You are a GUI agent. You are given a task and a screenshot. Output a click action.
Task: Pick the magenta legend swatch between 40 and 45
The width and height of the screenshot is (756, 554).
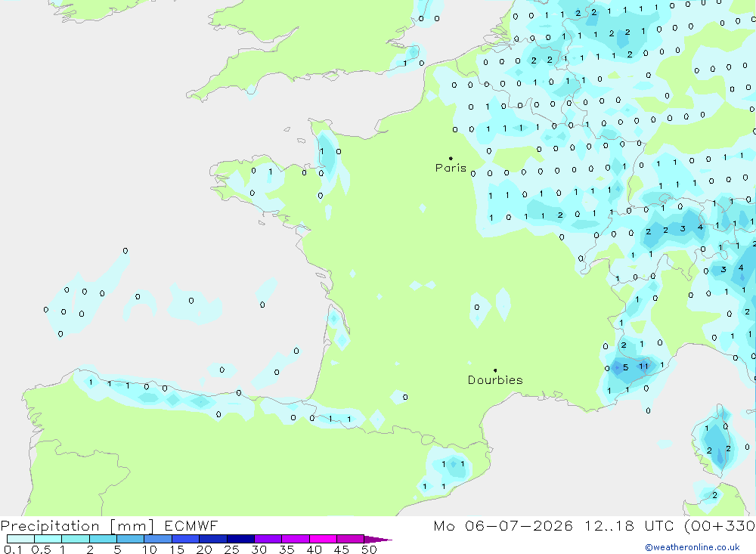[x=323, y=539]
